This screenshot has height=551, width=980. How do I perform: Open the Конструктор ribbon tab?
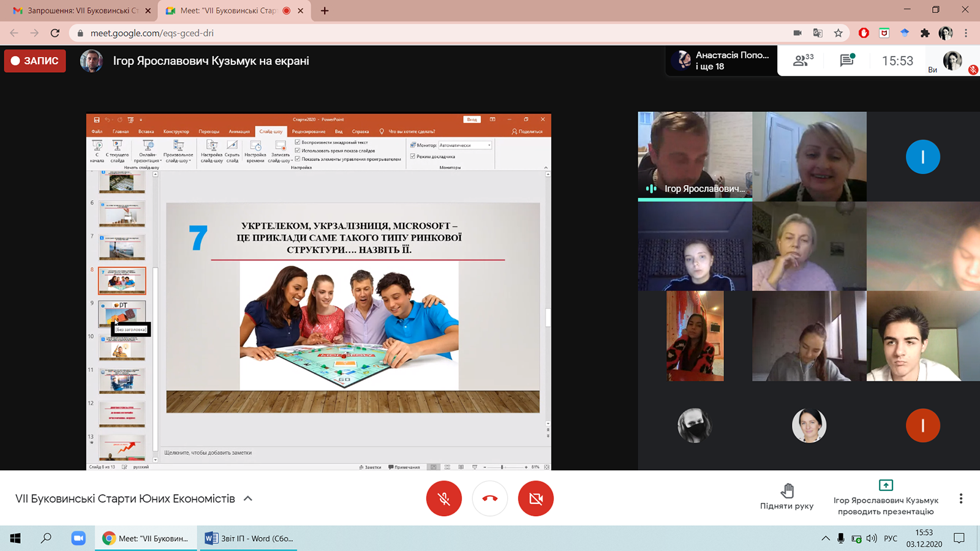(176, 132)
